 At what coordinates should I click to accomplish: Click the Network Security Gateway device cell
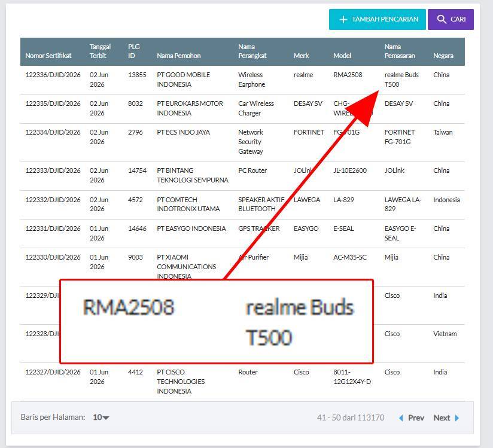coord(251,142)
